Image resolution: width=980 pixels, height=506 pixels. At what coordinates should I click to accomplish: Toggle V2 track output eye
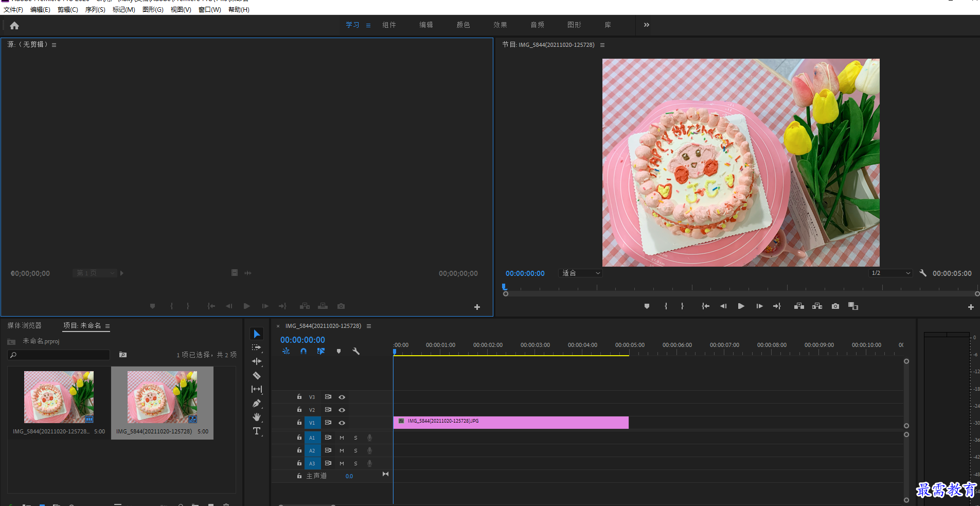click(342, 410)
